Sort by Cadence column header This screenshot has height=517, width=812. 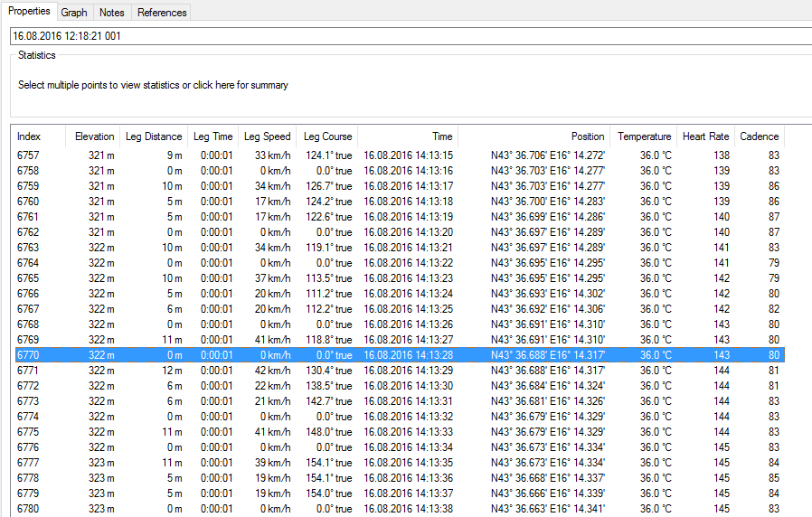coord(759,136)
